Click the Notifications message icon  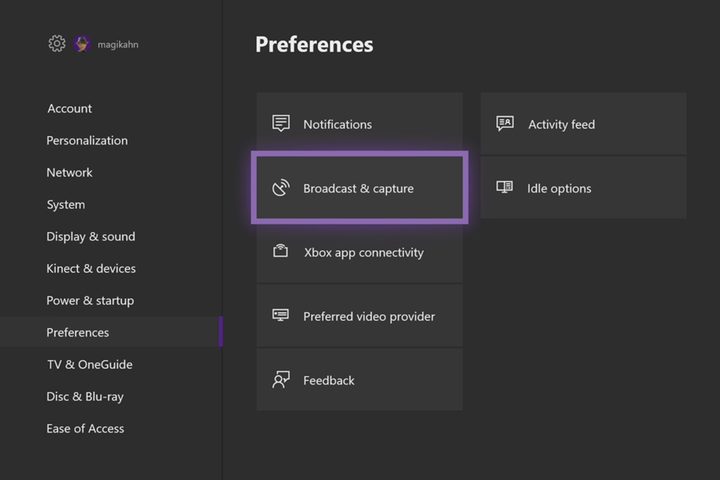(281, 124)
